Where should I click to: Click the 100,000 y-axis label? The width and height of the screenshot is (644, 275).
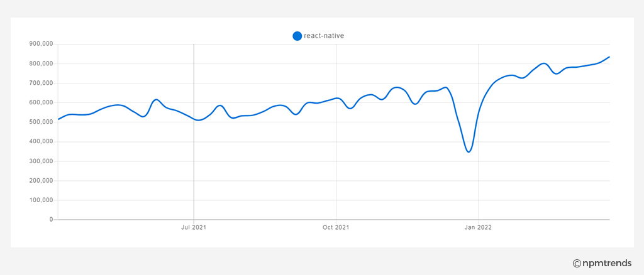tap(41, 200)
